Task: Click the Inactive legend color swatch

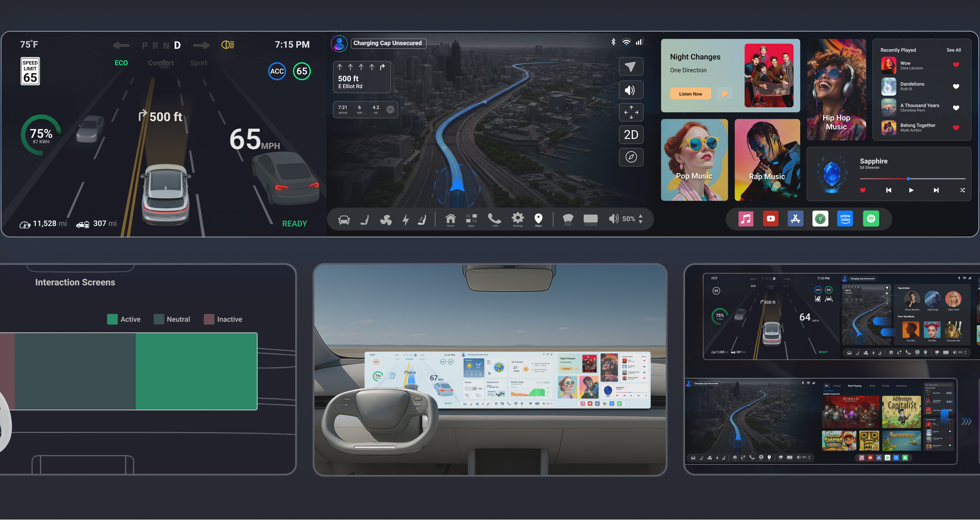Action: tap(209, 319)
